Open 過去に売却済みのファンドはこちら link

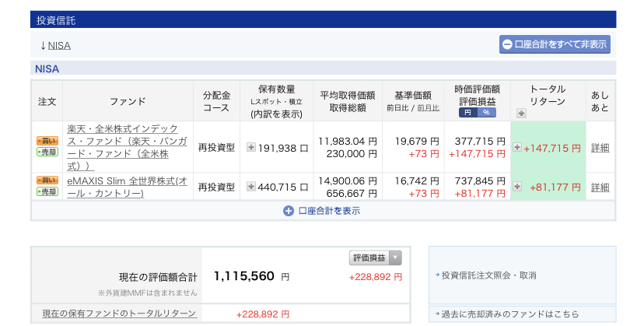click(510, 314)
